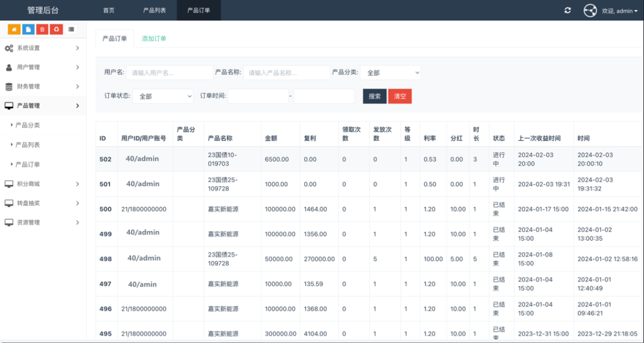Click rate 100.00 in row 498

pyautogui.click(x=433, y=259)
